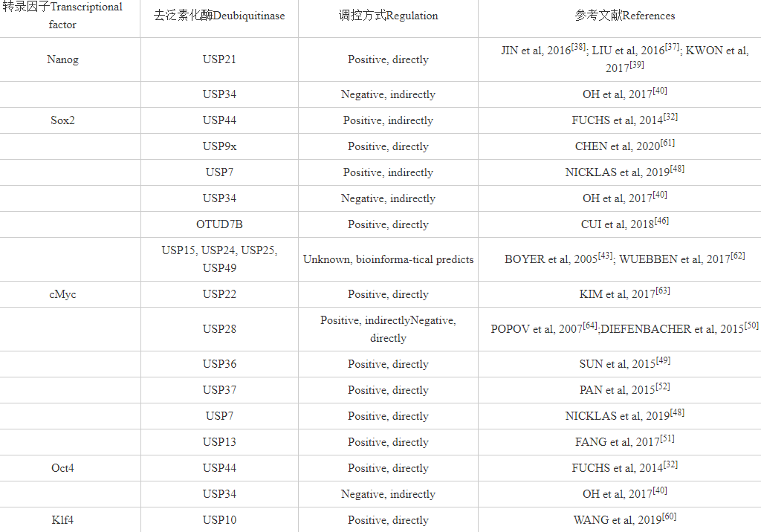Open the NICKLAS et al, 2019 reference in the Sox2 section

624,172
